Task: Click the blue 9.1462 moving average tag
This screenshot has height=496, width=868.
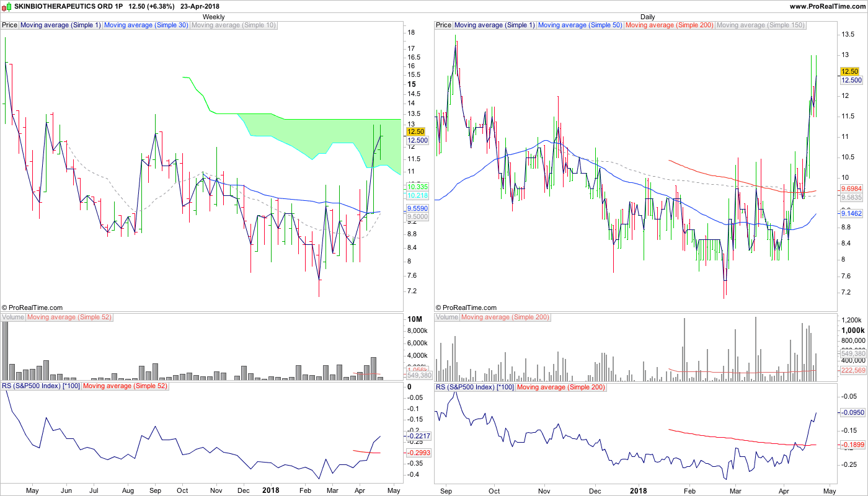Action: [x=851, y=213]
